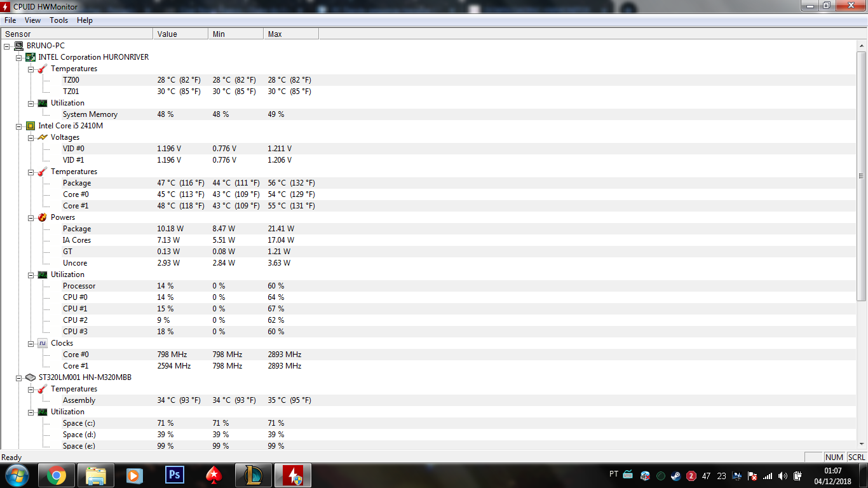Click the Utilization graph icon under ST320LM001
Screen dimensions: 868x488
(x=42, y=412)
